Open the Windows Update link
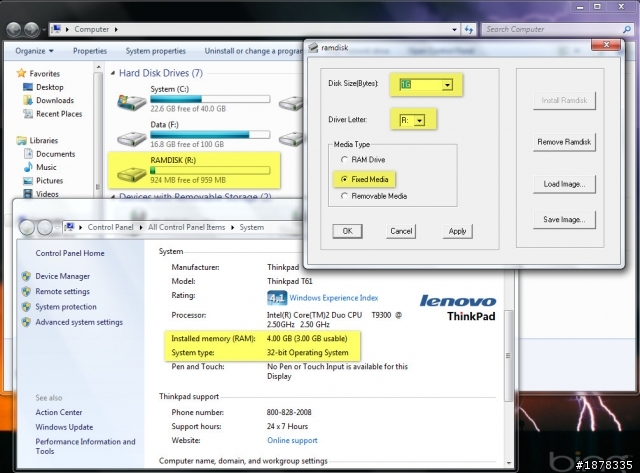Screen dimensions: 640x473 pyautogui.click(x=64, y=427)
